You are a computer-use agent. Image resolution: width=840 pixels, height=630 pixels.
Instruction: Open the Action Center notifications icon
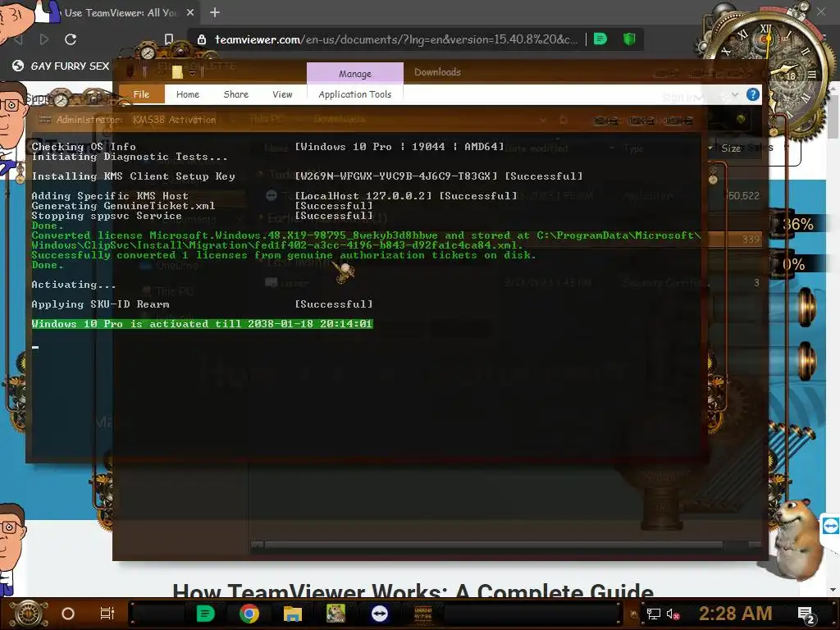pos(806,614)
